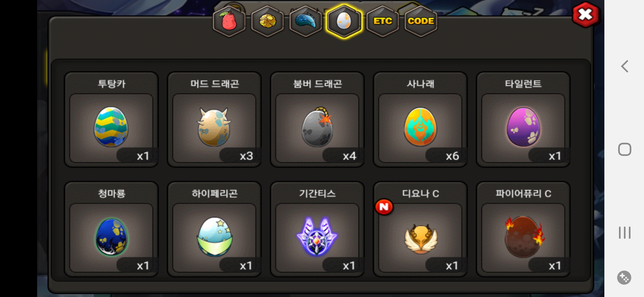
Task: Select the 투탕카 striped egg
Action: 111,120
